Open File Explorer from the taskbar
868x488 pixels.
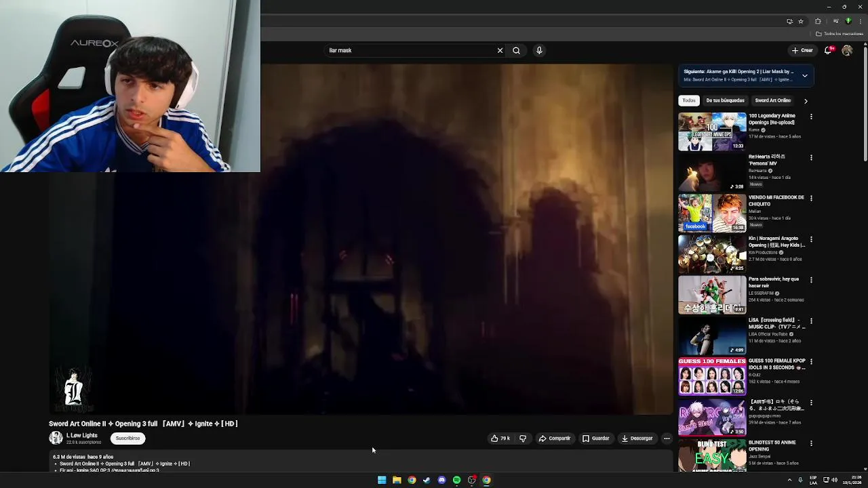click(x=397, y=480)
